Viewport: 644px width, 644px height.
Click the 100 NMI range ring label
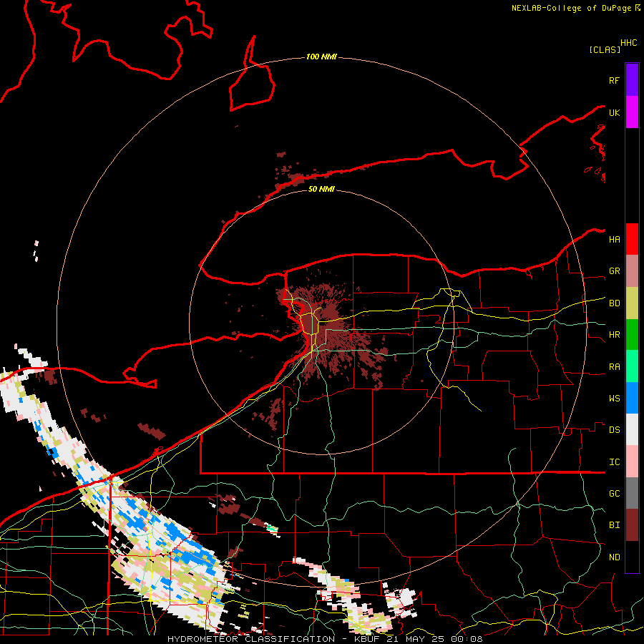[321, 57]
